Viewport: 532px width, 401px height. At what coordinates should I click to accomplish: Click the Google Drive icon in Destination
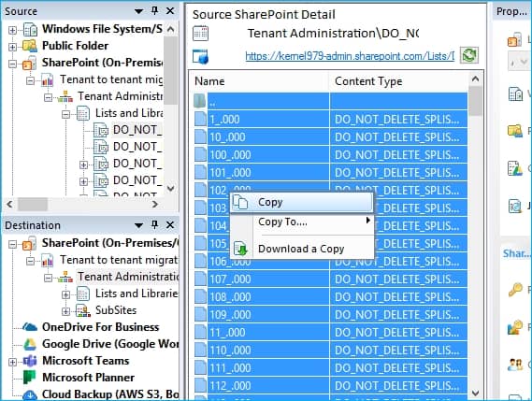click(30, 344)
